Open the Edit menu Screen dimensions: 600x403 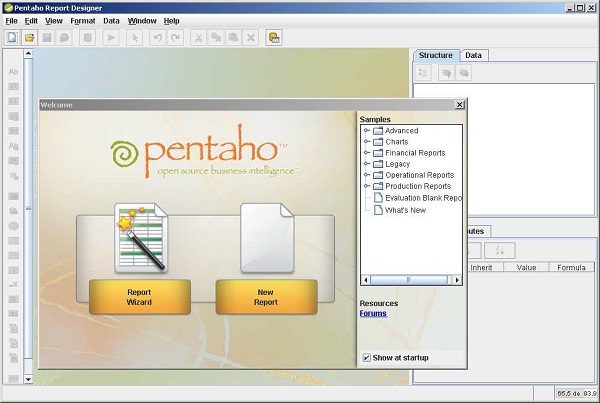click(x=31, y=21)
